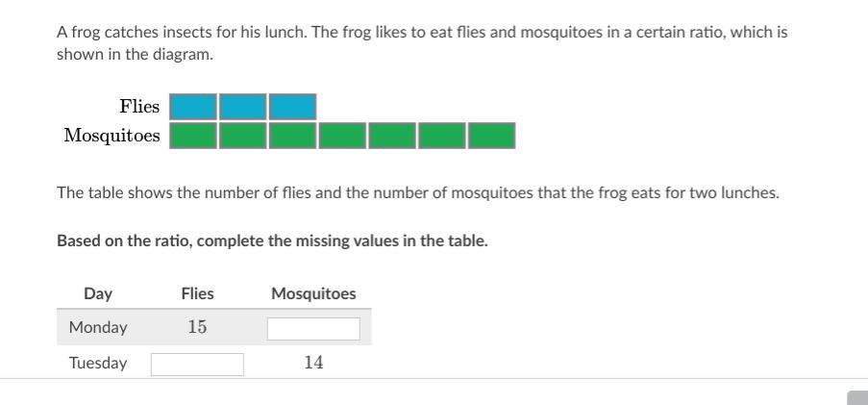Click the Flies table column header
The image size is (868, 405).
click(197, 293)
